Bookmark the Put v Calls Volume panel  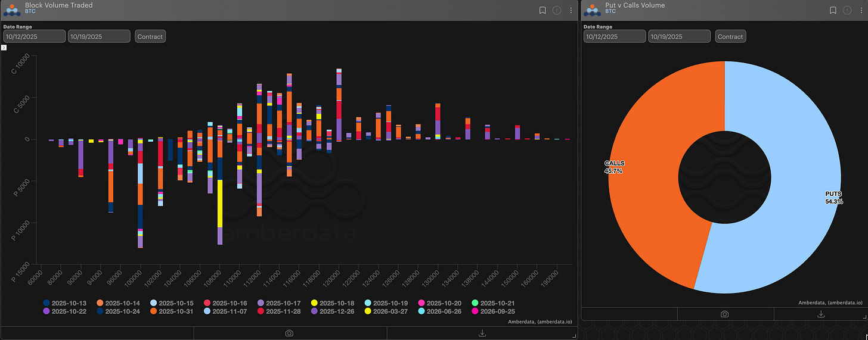833,10
